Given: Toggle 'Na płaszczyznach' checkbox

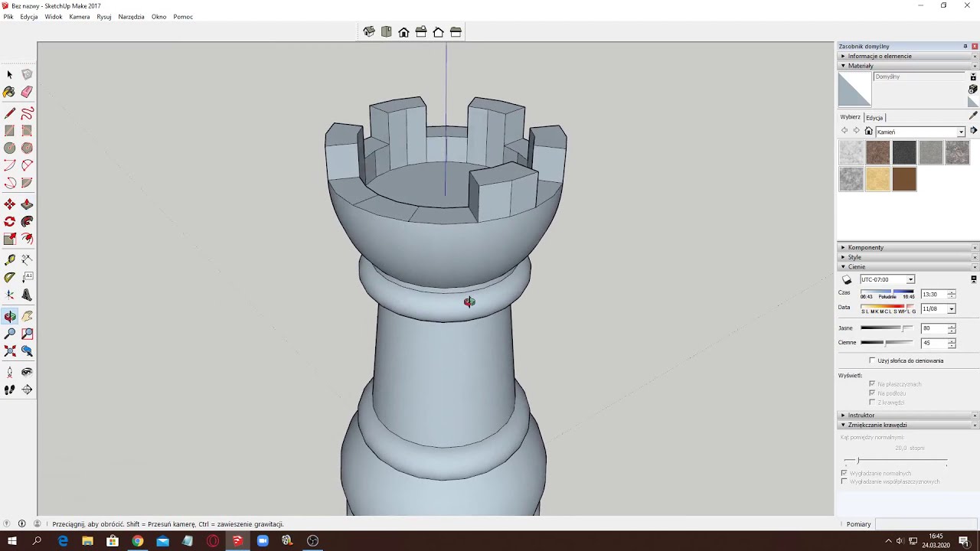Looking at the screenshot, I should [872, 384].
